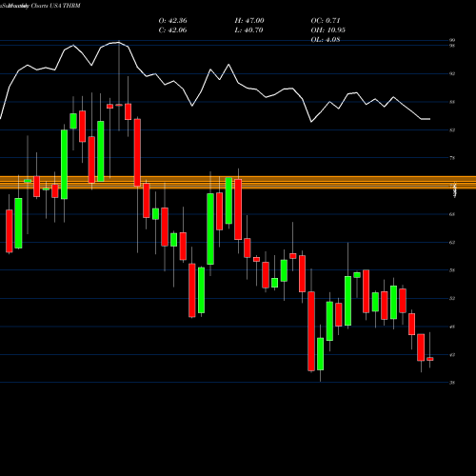476x476 pixels.
Task: Click the 63 price axis label
Action: point(452,243)
